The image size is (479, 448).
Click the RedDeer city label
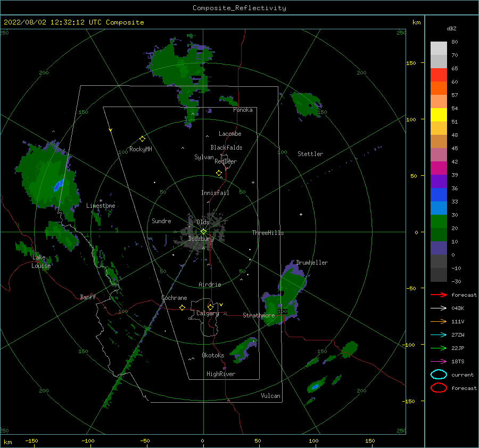click(226, 161)
